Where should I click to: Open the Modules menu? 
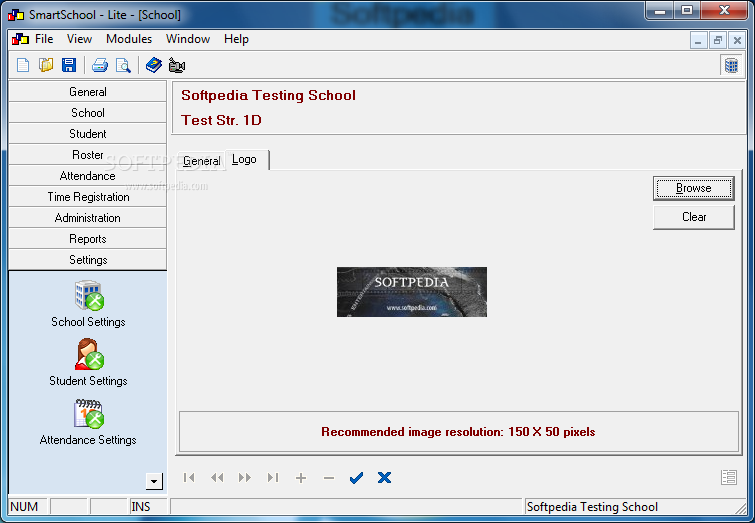[x=129, y=39]
